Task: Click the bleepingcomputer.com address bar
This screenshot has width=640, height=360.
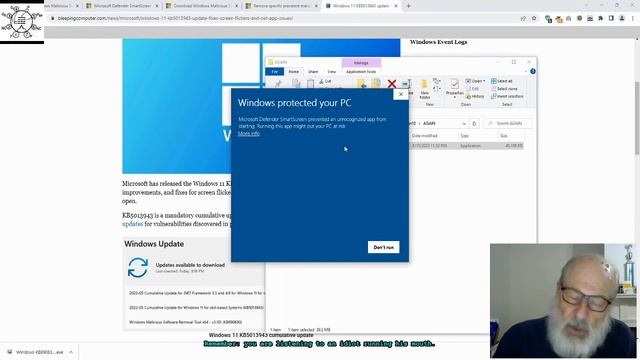Action: [x=286, y=18]
